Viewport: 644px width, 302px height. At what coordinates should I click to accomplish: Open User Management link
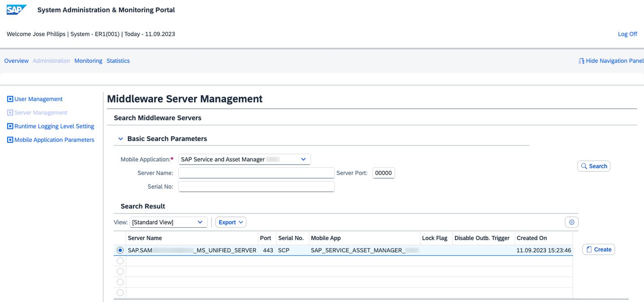click(38, 99)
